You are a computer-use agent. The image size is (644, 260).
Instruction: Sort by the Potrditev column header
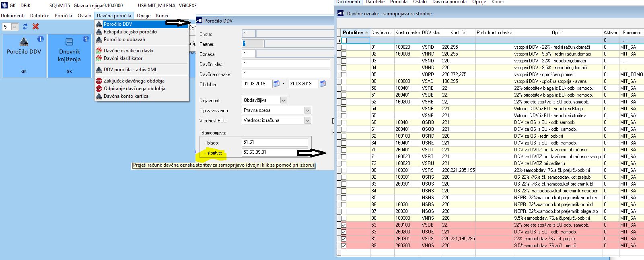pos(356,33)
